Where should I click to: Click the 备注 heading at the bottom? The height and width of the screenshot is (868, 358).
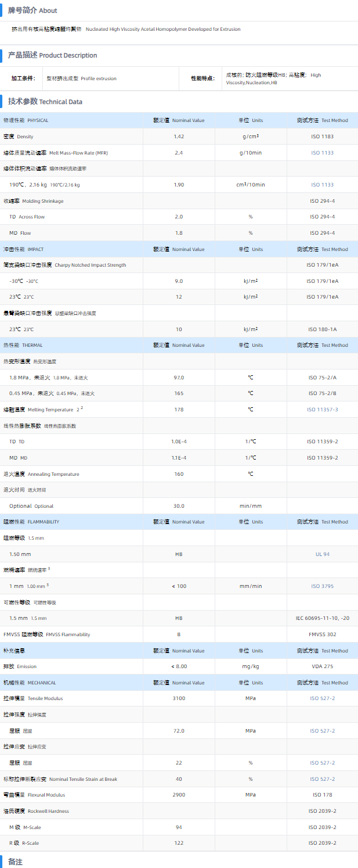pos(15,862)
